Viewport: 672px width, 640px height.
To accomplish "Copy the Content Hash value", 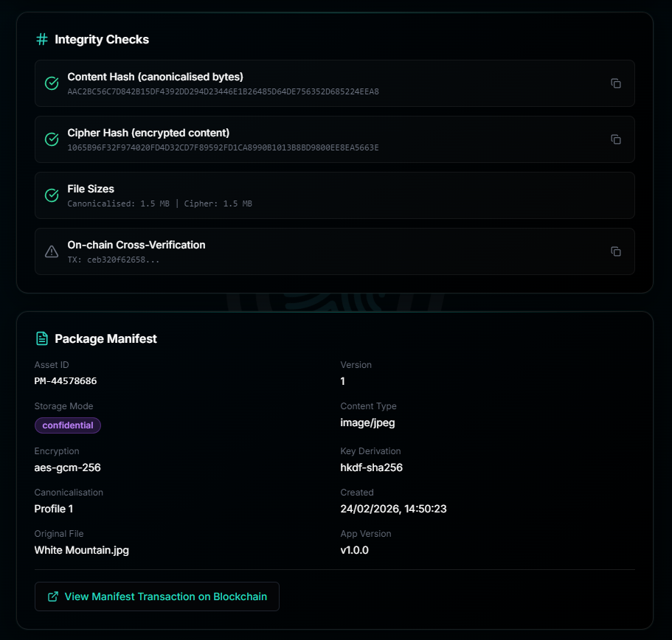I will click(615, 83).
